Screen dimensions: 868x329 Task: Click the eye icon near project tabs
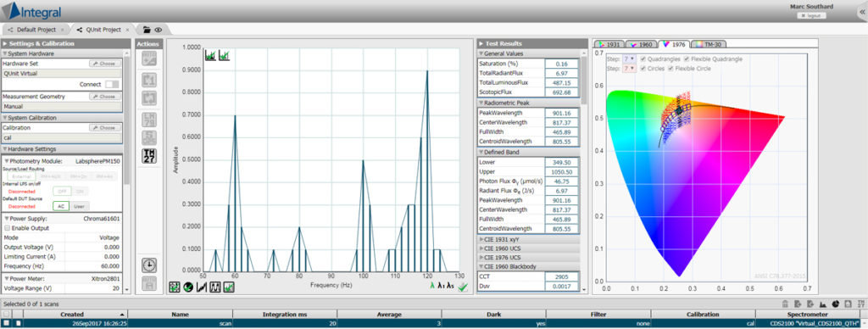(158, 30)
